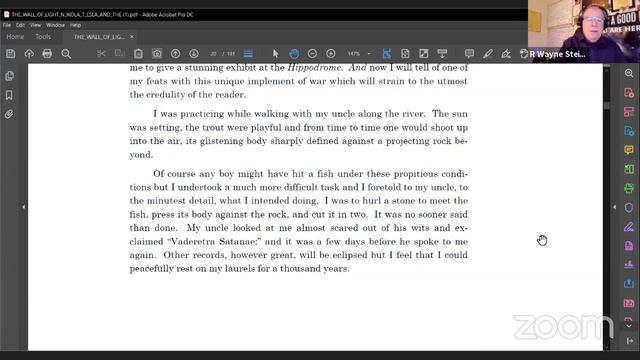
Task: Open green Scan & OCR tool
Action: 629,188
